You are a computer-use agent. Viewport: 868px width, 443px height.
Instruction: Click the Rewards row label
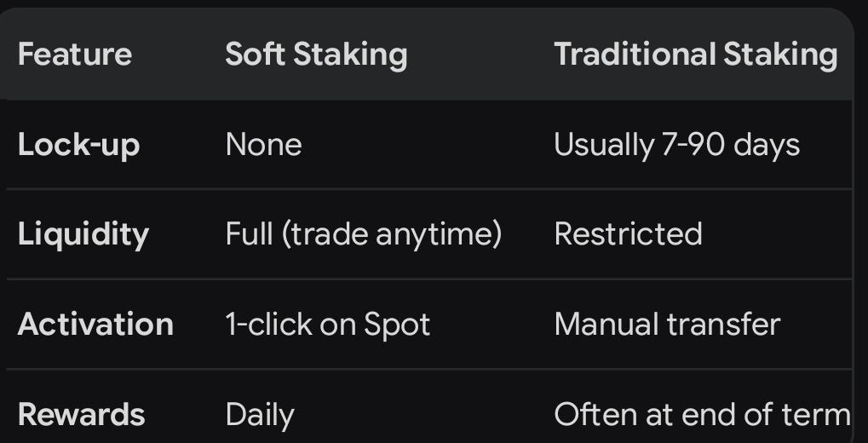[82, 415]
